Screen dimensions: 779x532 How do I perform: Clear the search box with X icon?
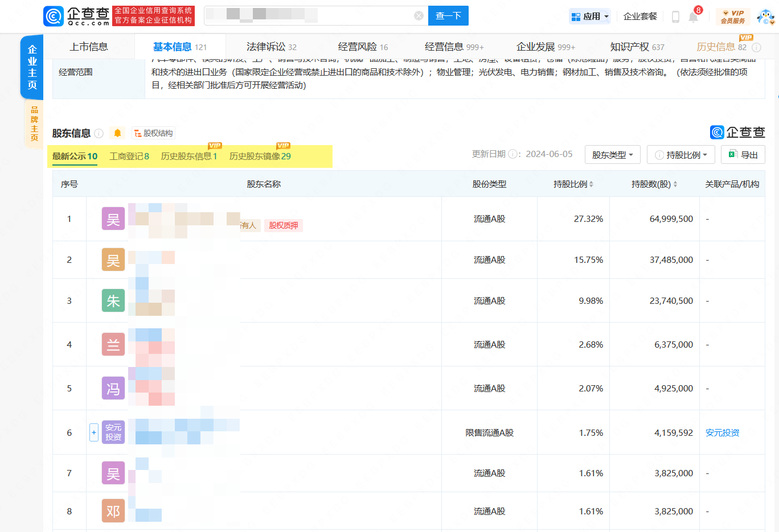[419, 16]
